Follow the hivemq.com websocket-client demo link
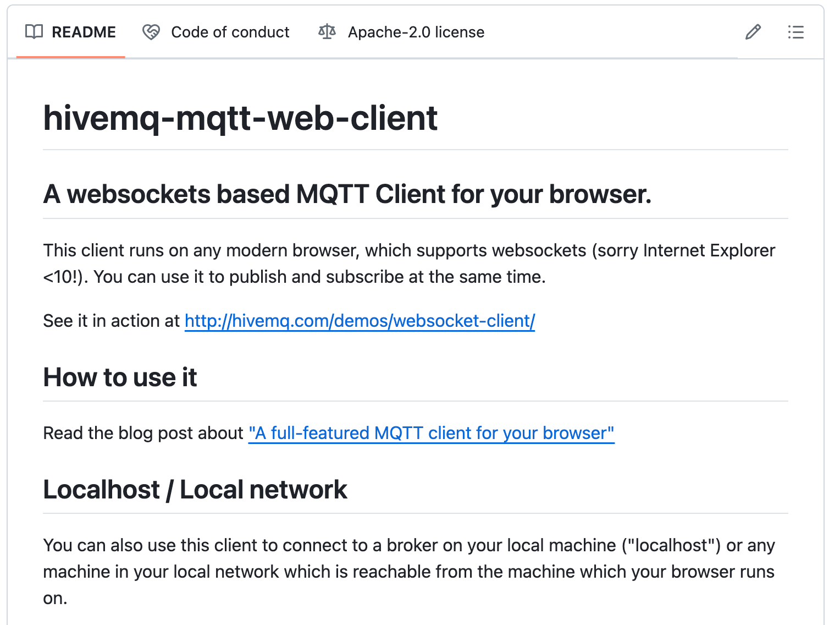The height and width of the screenshot is (625, 840). [360, 321]
